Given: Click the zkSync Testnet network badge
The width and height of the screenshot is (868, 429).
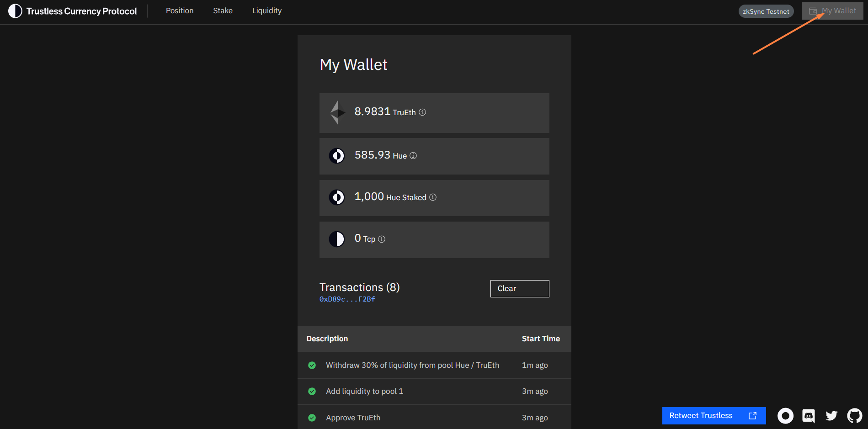Looking at the screenshot, I should [766, 11].
